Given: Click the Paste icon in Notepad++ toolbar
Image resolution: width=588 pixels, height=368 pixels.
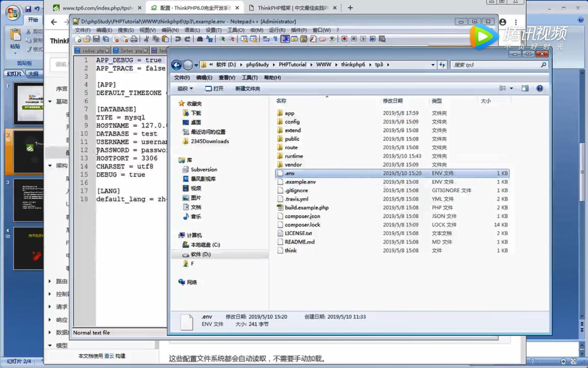Looking at the screenshot, I should (165, 39).
